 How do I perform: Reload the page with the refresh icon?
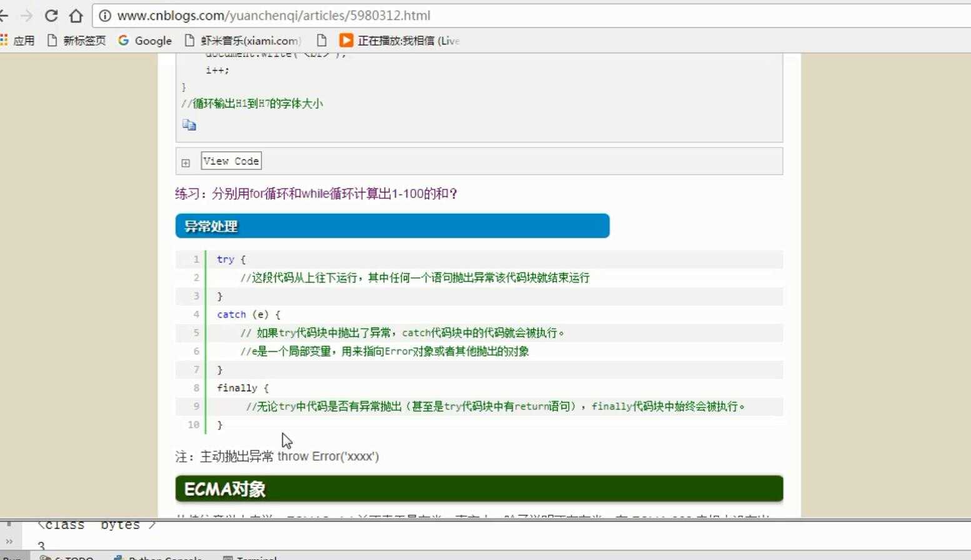click(51, 16)
